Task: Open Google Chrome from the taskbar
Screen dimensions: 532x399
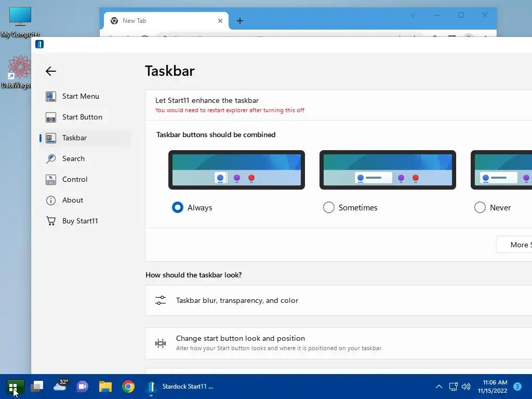Action: pyautogui.click(x=128, y=387)
